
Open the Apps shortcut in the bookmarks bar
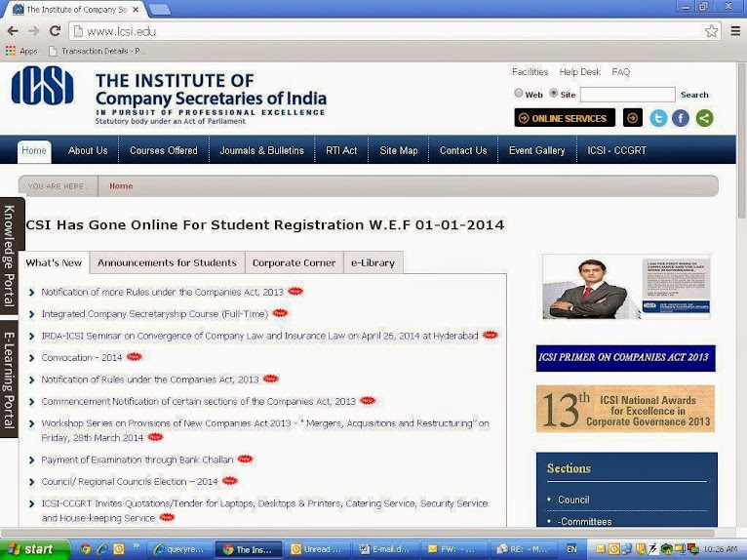[21, 51]
